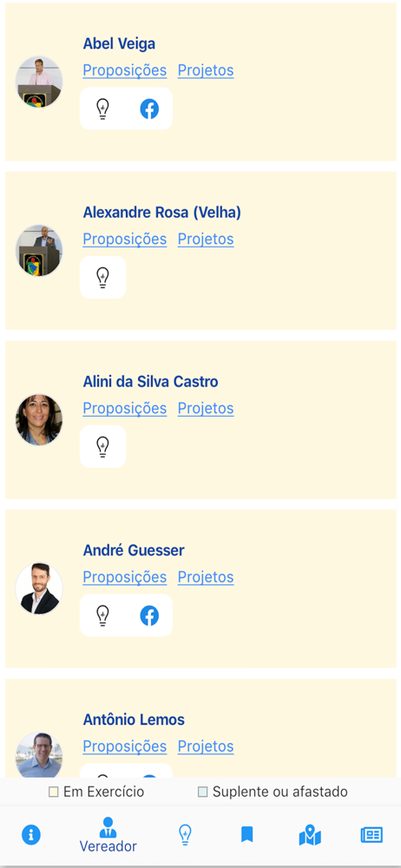Open Proposições link for Abel Veiga
401x868 pixels.
pos(125,70)
